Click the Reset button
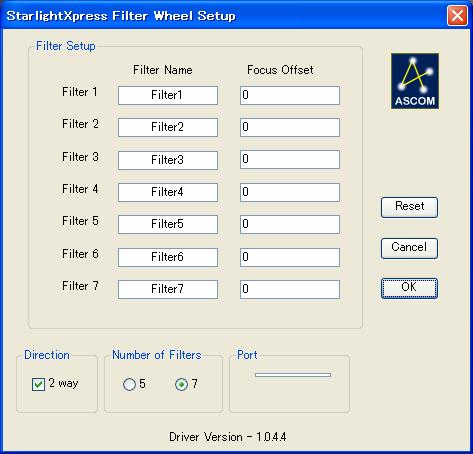Screen dimensions: 473x454 click(409, 207)
